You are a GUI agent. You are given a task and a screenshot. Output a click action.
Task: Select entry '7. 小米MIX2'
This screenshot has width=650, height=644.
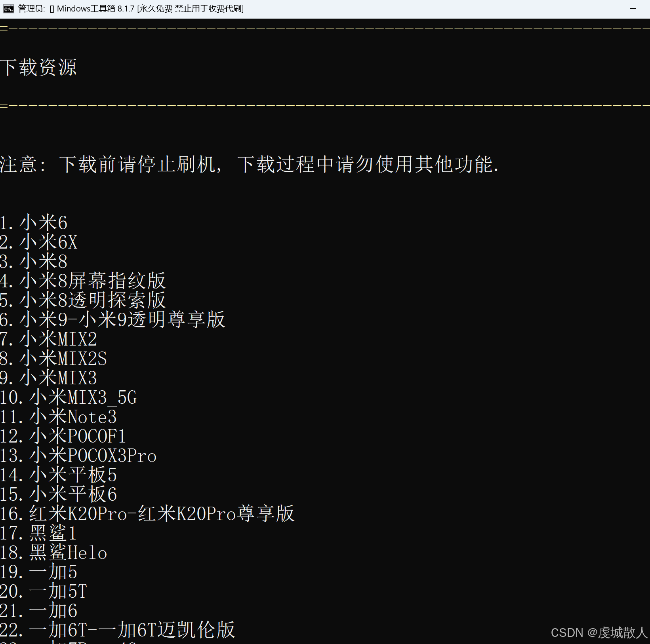tap(49, 339)
